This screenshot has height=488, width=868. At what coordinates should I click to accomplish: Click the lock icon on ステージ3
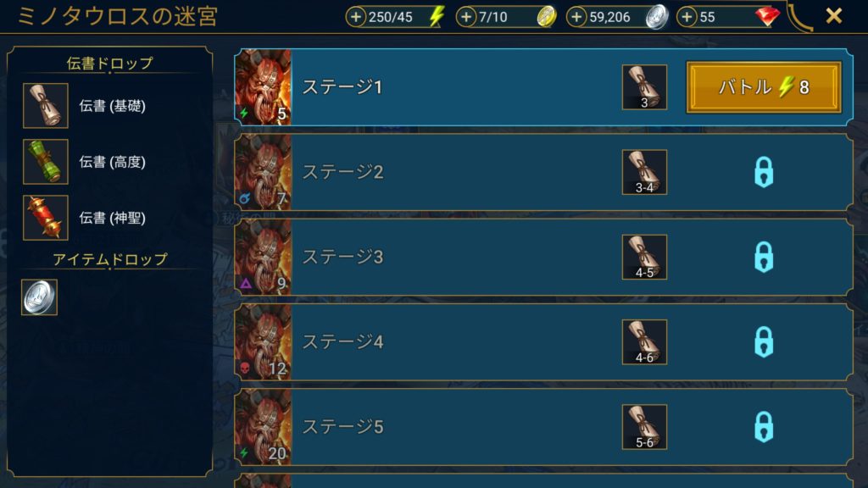pos(764,257)
